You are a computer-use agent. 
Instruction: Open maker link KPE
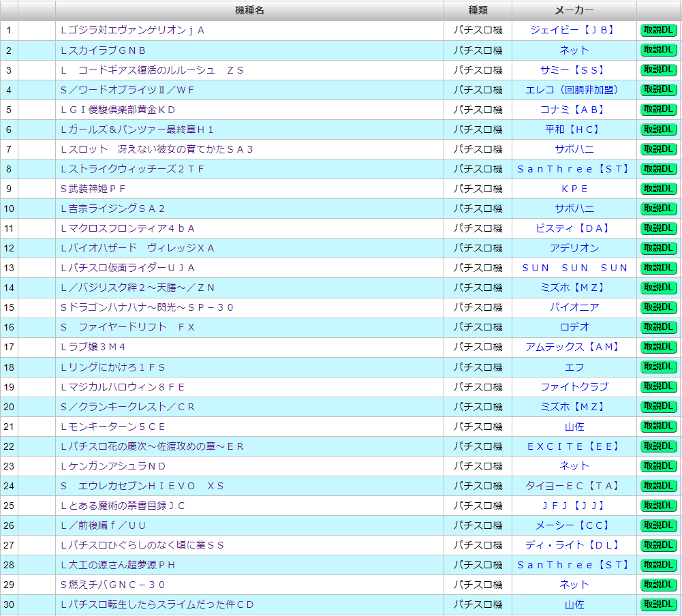click(574, 189)
